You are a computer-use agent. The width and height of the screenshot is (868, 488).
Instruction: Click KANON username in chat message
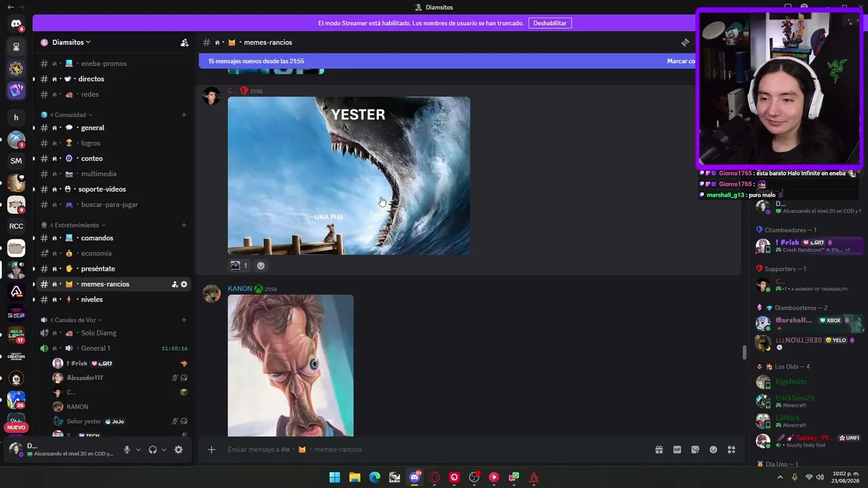[239, 289]
